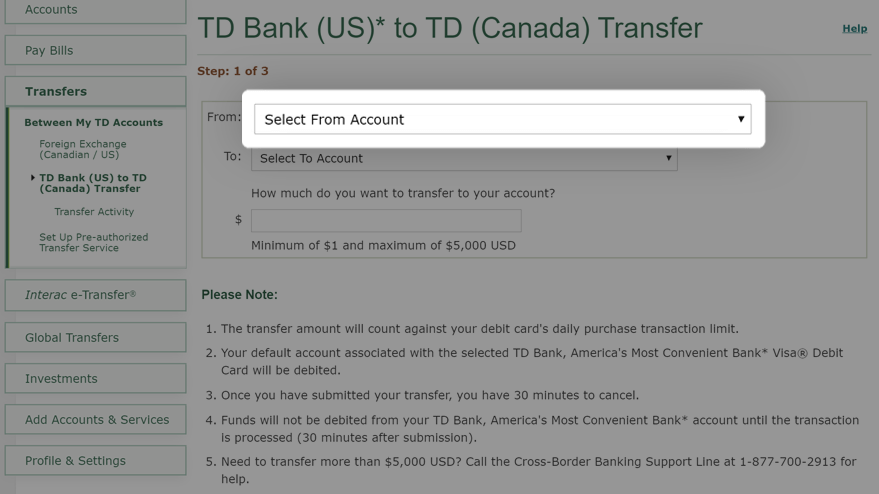This screenshot has height=494, width=879.
Task: Open the Pay Bills menu item
Action: point(95,50)
